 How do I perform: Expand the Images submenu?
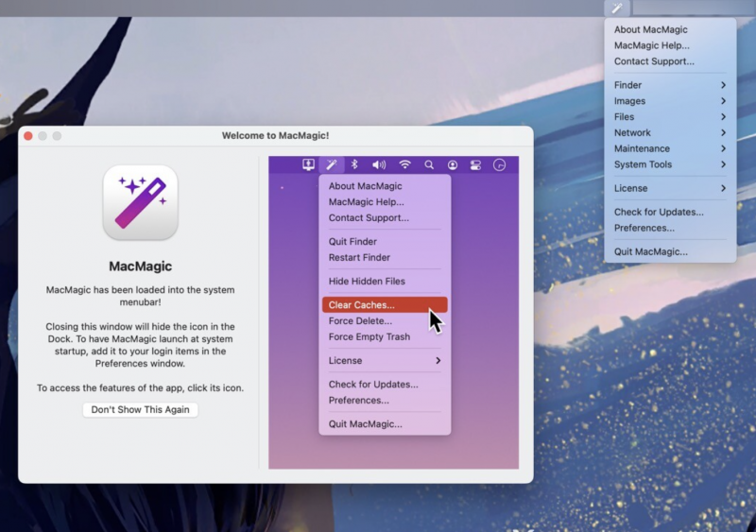[x=670, y=101]
